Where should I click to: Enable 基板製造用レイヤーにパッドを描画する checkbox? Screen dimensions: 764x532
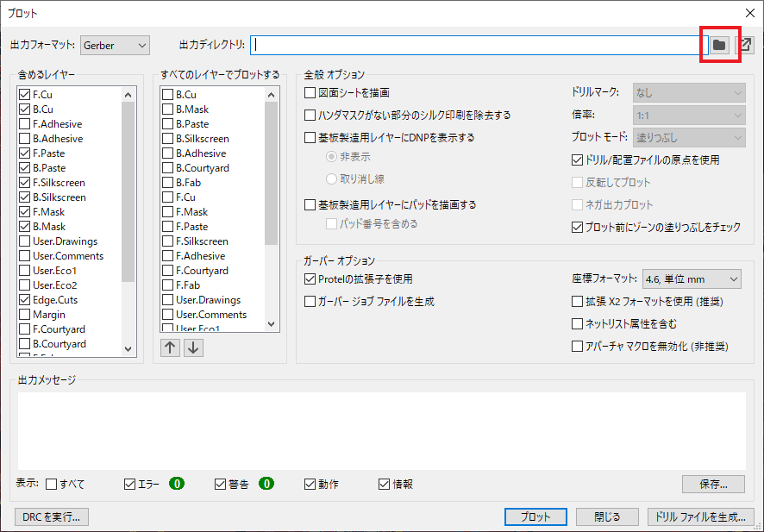point(310,204)
